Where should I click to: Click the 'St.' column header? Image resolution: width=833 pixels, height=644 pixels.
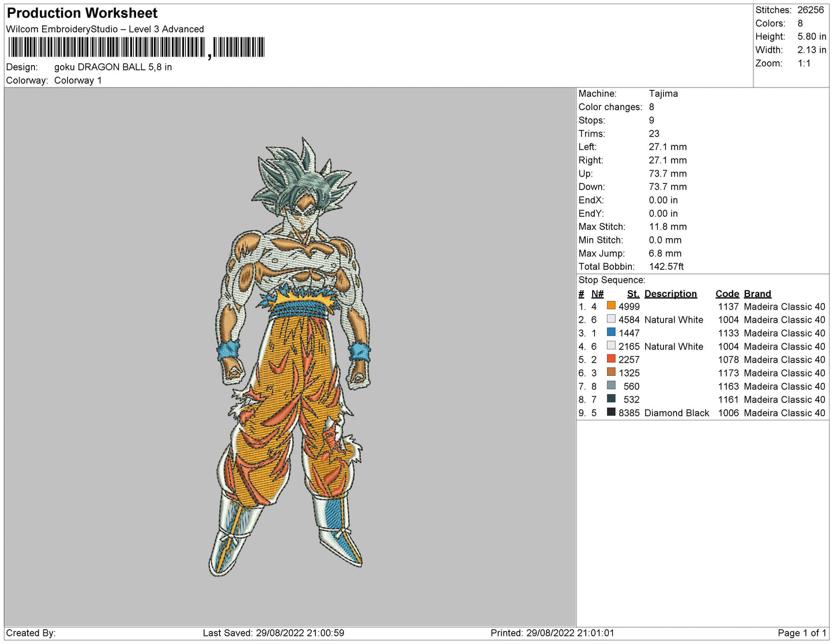pos(633,293)
